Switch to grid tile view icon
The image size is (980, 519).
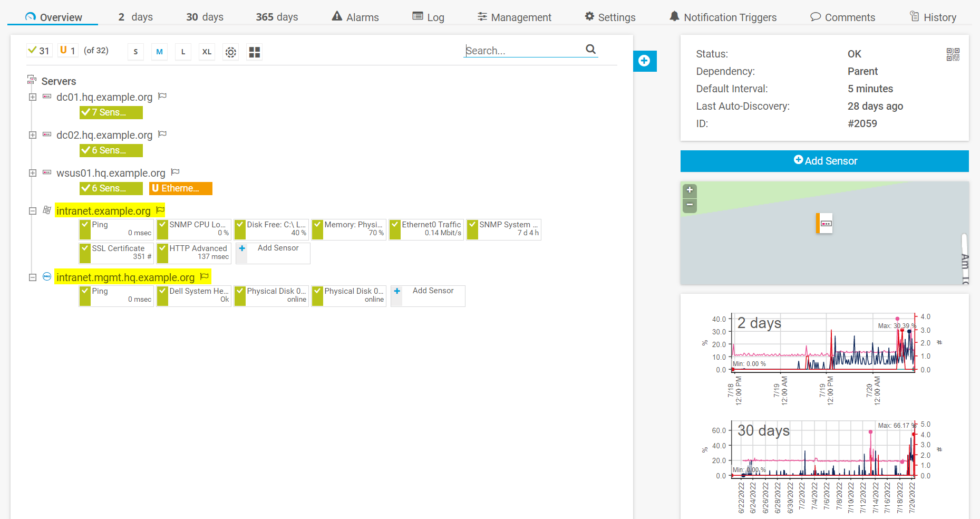pyautogui.click(x=255, y=52)
